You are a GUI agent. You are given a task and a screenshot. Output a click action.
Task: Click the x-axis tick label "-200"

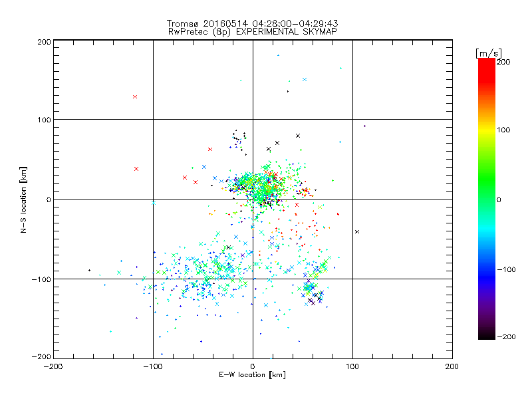(x=53, y=366)
